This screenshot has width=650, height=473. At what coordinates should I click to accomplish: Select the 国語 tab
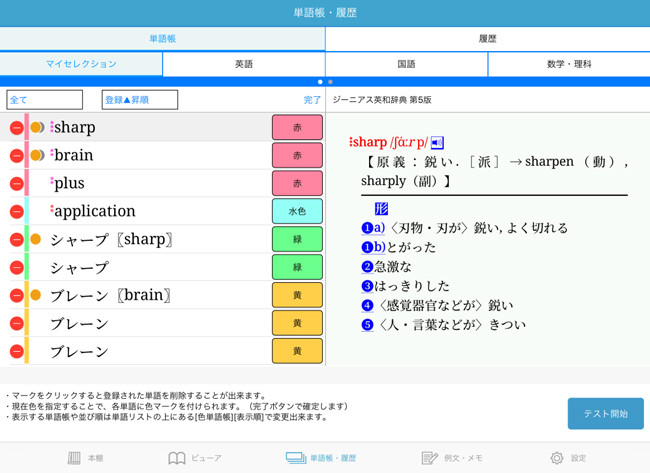(406, 64)
